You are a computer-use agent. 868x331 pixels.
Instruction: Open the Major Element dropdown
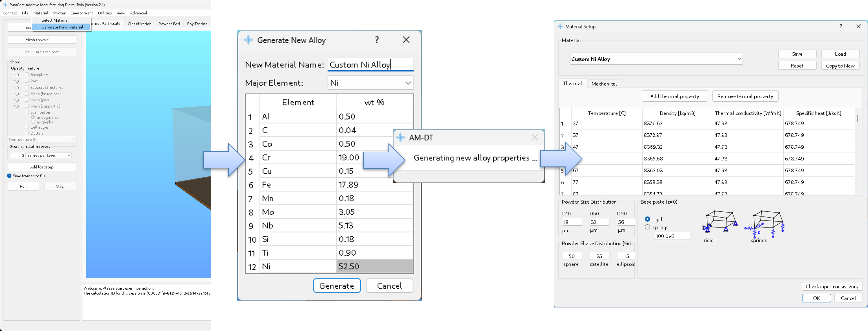(x=370, y=83)
